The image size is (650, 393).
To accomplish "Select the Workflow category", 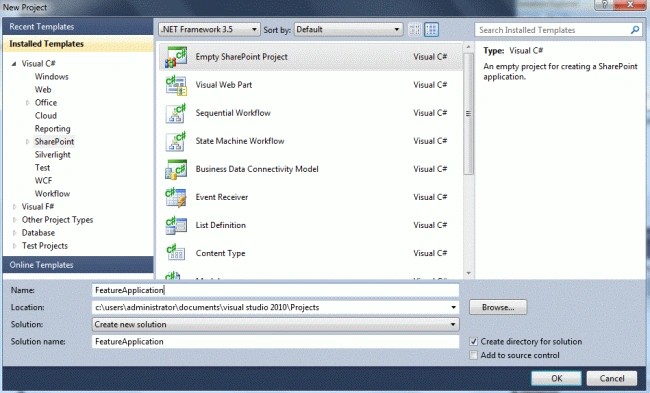I will 52,194.
